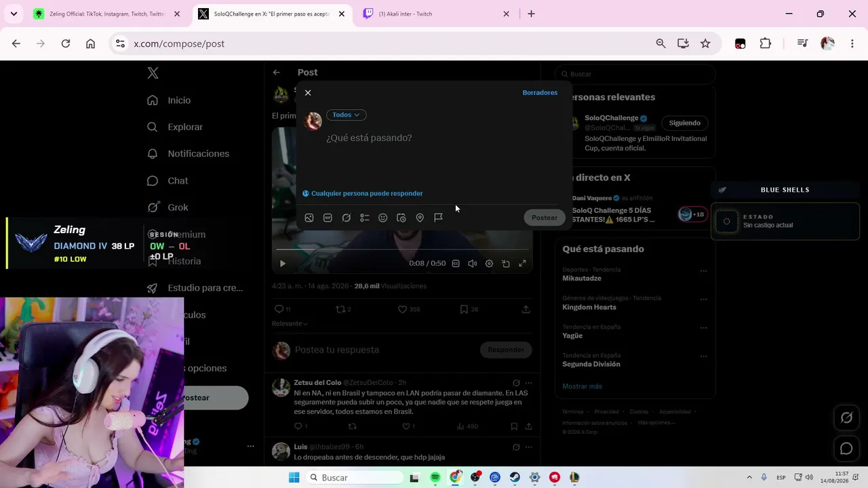Play the video in the post
The image size is (868, 488).
(x=283, y=264)
